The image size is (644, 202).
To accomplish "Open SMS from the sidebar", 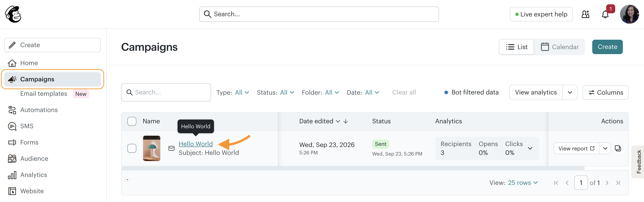I will pos(27,126).
